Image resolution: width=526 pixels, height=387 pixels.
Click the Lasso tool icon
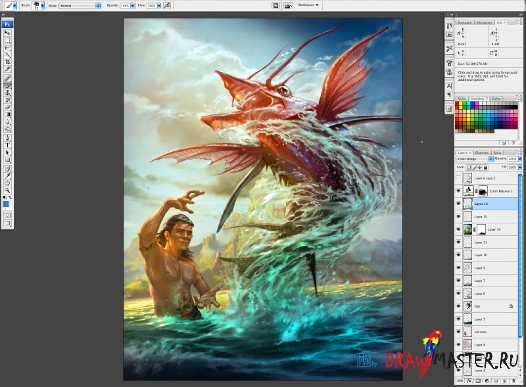pos(7,47)
